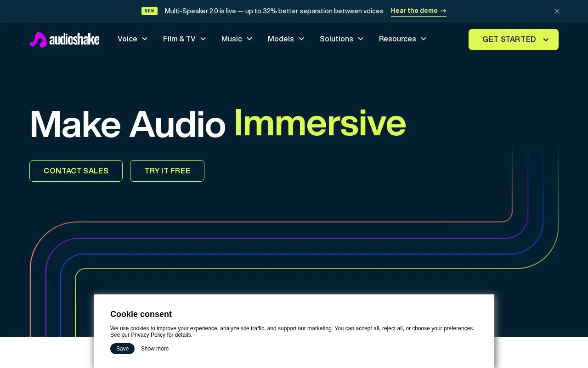Open the Music navigation item
Screen dimensions: 588x368
[x=232, y=39]
